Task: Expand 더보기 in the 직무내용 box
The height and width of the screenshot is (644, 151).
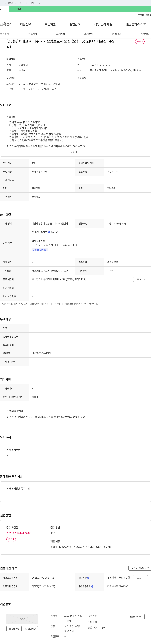Action: pos(75,152)
